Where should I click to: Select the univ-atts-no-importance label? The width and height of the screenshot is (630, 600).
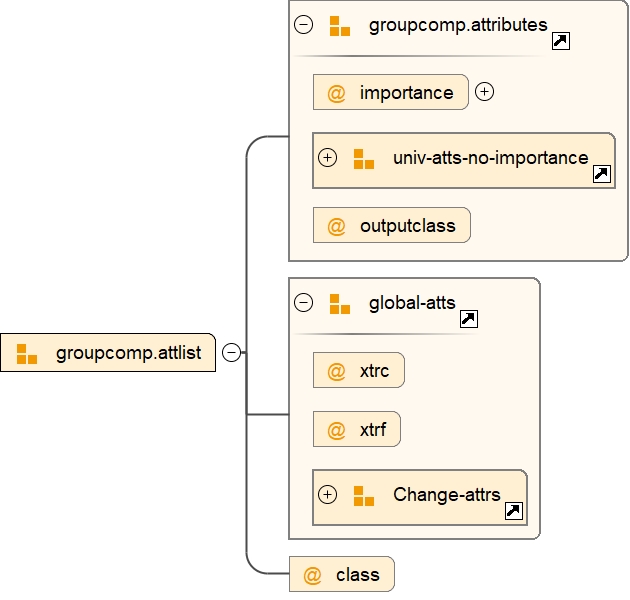[x=491, y=158]
